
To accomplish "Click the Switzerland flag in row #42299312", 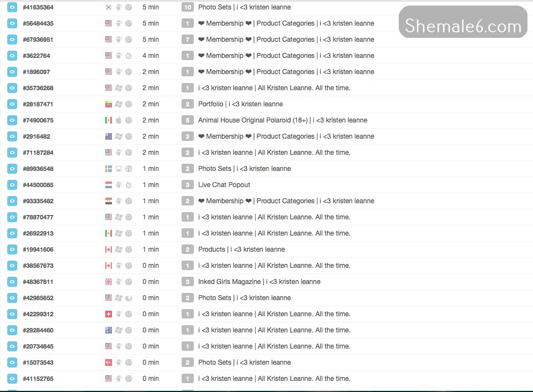I will tap(109, 314).
